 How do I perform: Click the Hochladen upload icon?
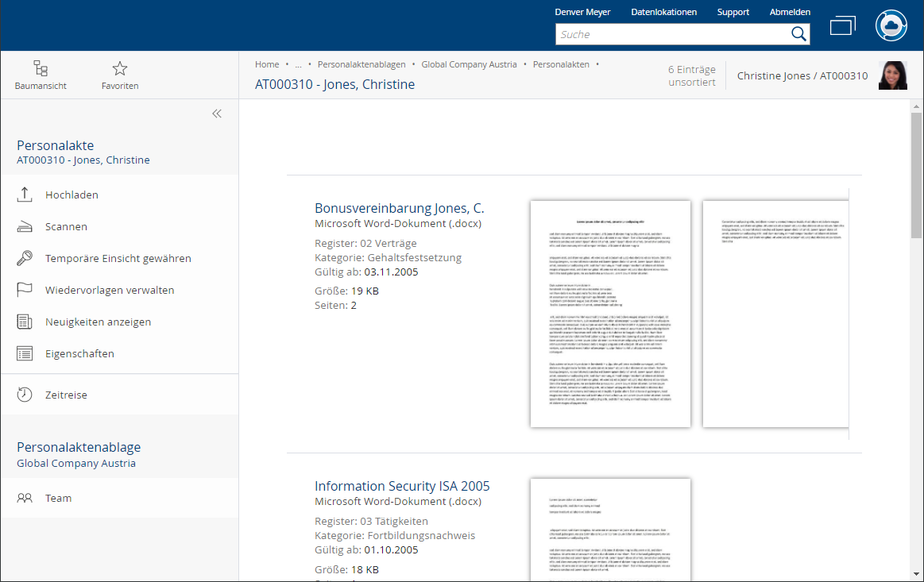25,195
